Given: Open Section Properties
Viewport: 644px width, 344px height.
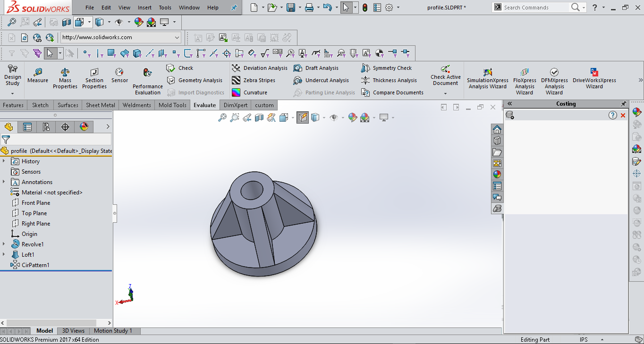Looking at the screenshot, I should click(94, 78).
